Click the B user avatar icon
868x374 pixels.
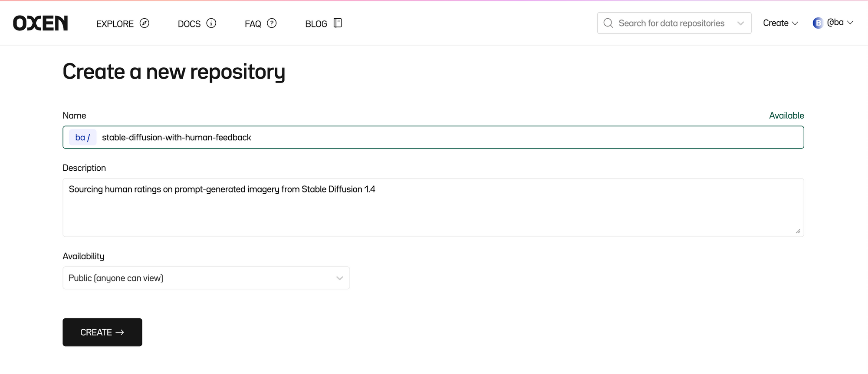(x=818, y=23)
